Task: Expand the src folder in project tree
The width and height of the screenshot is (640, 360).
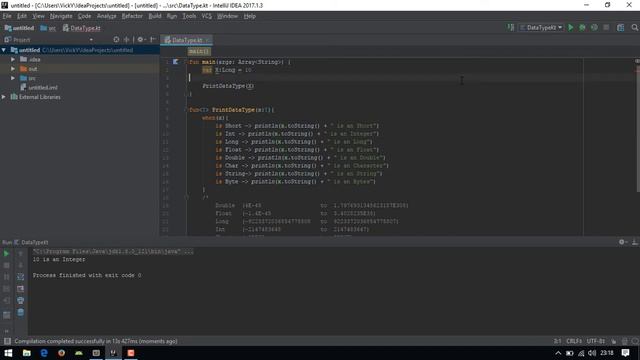Action: pyautogui.click(x=13, y=78)
